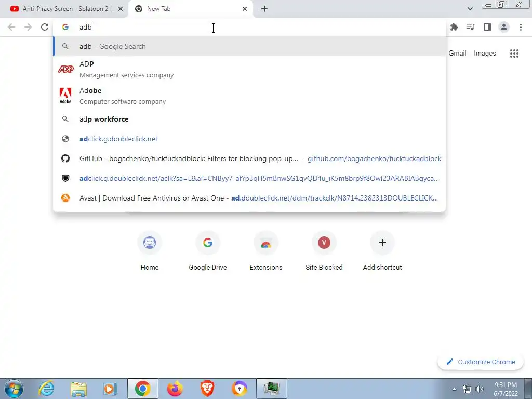
Task: Click the Chrome taskbar icon
Action: tap(143, 389)
